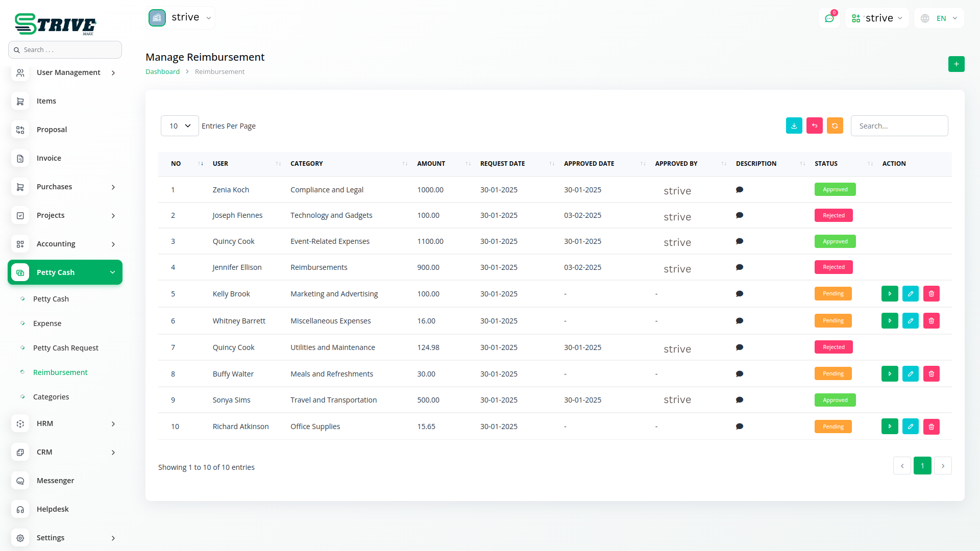Open Petty Cash Request submenu item
This screenshot has height=551, width=980.
tap(65, 348)
